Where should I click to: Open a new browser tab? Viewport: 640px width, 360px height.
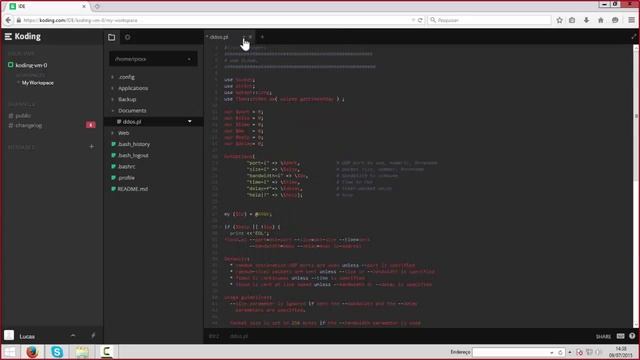(x=97, y=6)
